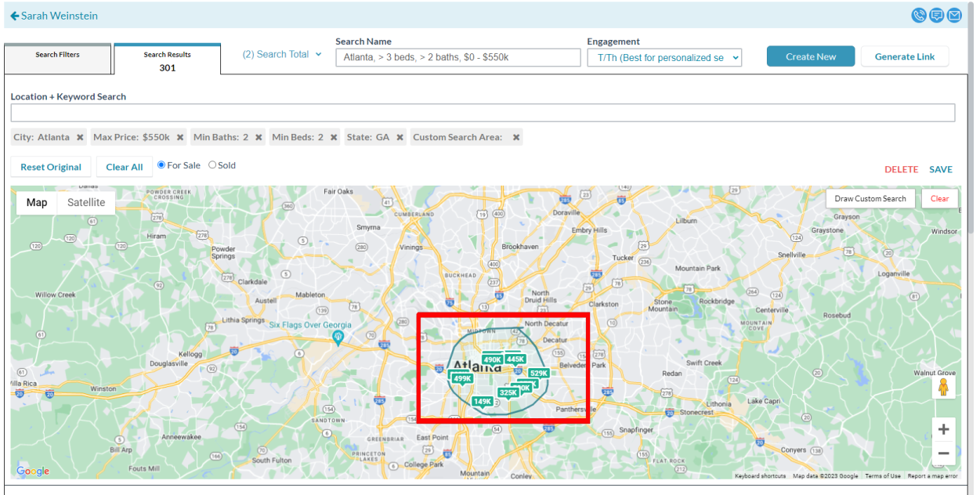Switch map to Satellite view
Image resolution: width=980 pixels, height=495 pixels.
[86, 203]
